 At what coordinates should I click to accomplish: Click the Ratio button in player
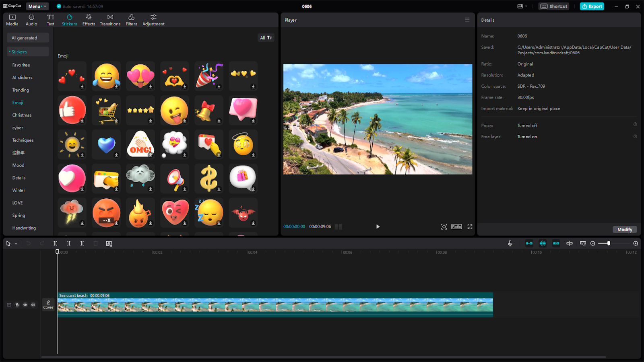coord(456,226)
